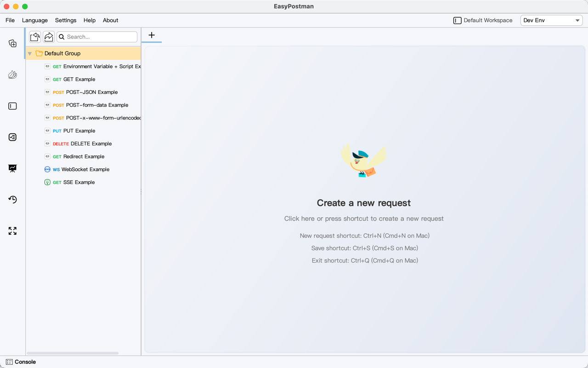This screenshot has width=588, height=368.
Task: Click the workspace icon beside Default Workspace
Action: click(x=457, y=20)
